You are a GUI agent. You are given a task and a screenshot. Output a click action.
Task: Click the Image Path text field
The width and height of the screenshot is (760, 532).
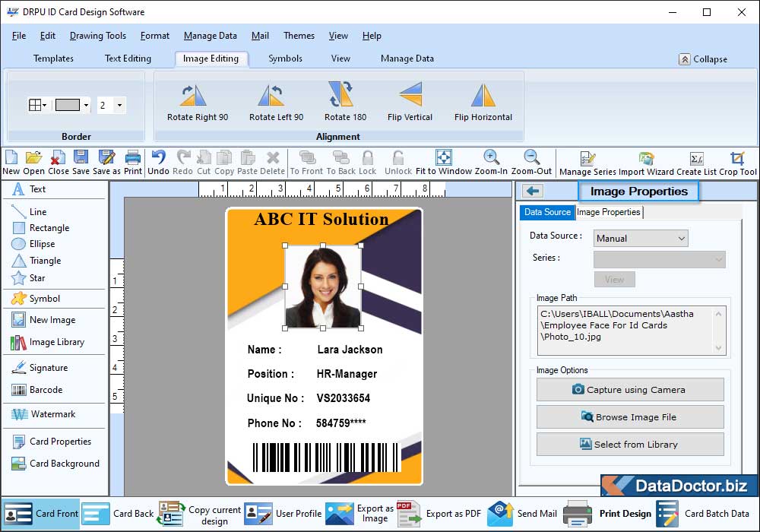pos(631,331)
